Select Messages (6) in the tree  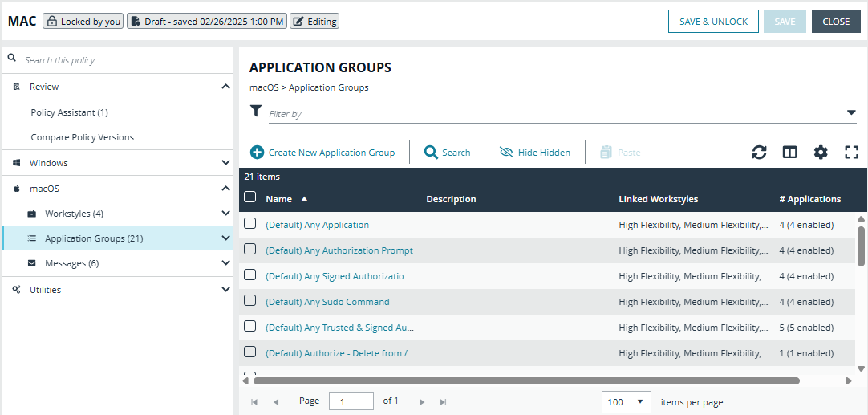coord(72,263)
